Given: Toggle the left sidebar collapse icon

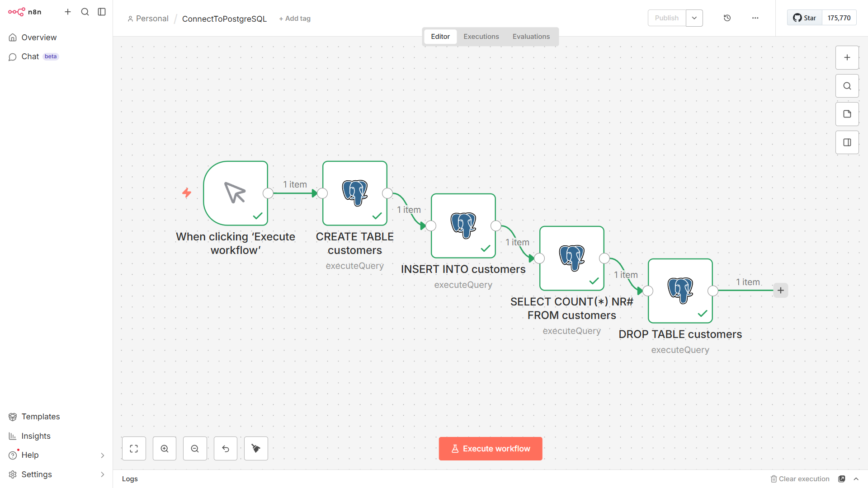Looking at the screenshot, I should coord(102,12).
